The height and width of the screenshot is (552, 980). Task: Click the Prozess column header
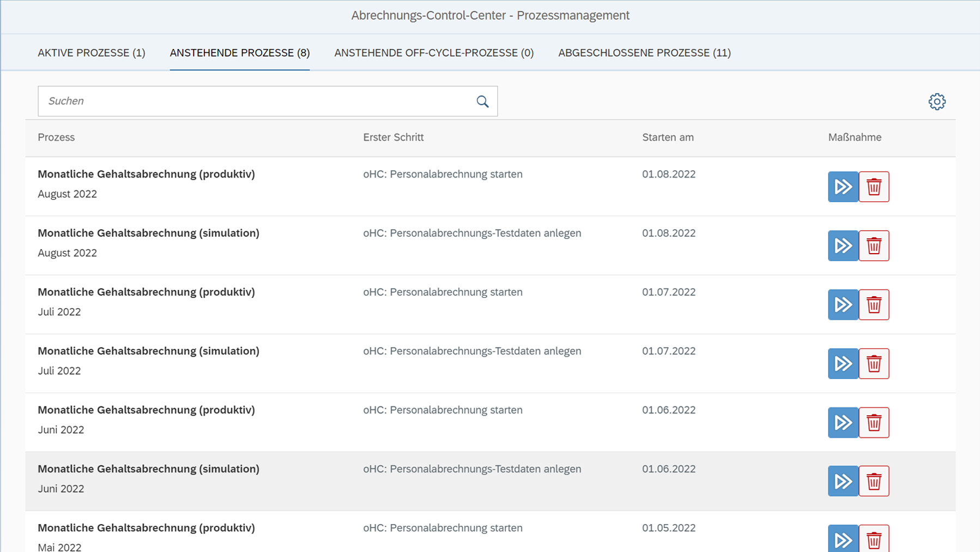click(56, 137)
